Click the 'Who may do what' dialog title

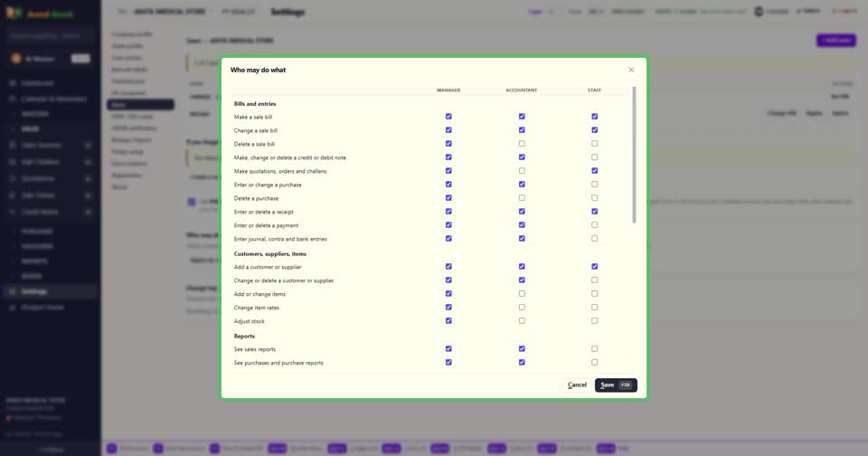(x=258, y=70)
